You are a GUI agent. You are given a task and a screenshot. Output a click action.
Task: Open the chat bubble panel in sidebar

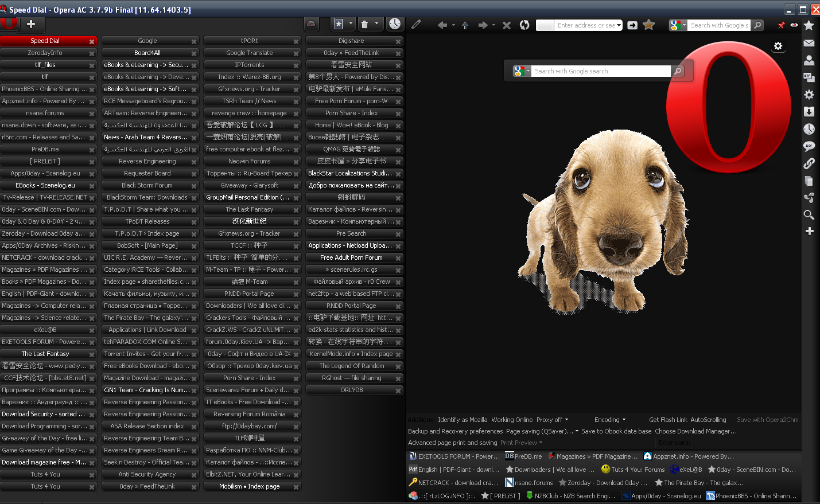tap(809, 146)
